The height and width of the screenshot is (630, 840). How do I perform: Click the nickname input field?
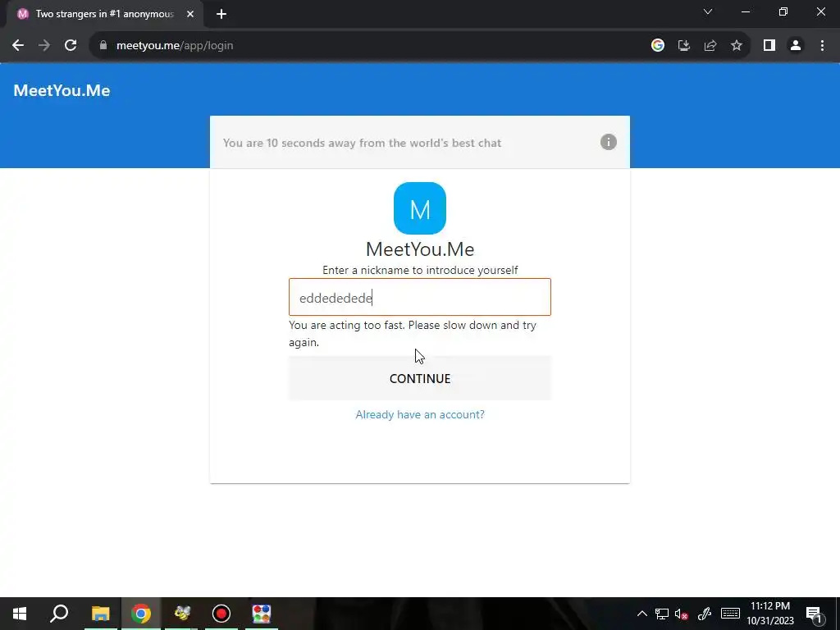tap(419, 297)
